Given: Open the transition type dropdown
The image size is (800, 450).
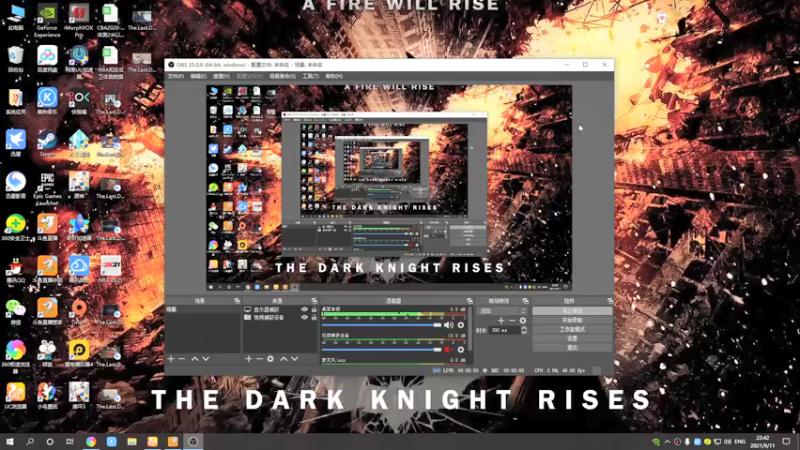Looking at the screenshot, I should point(503,311).
